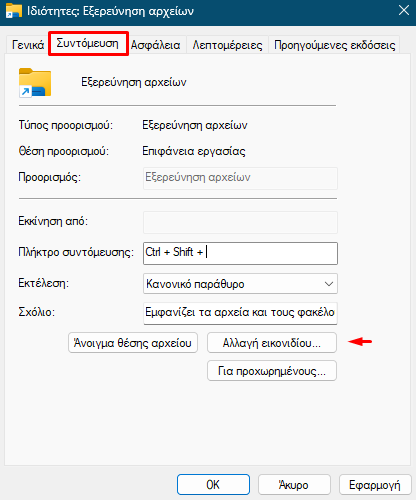Confirm with the OK button
The image size is (416, 500).
tap(213, 485)
